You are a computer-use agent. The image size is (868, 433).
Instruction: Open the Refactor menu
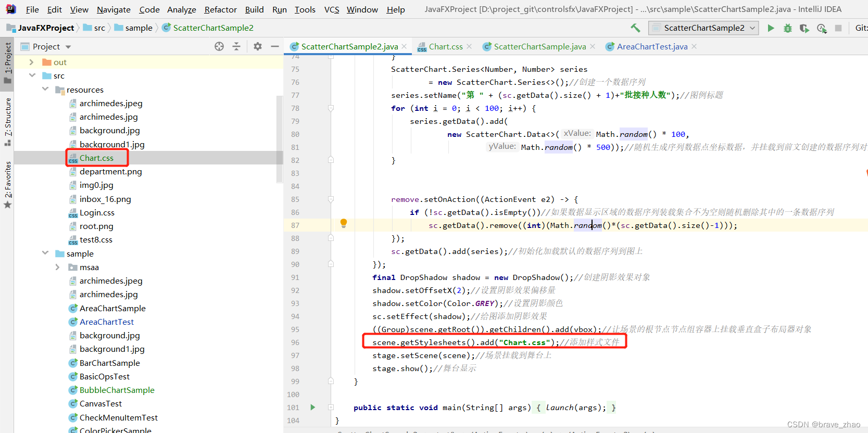point(220,9)
